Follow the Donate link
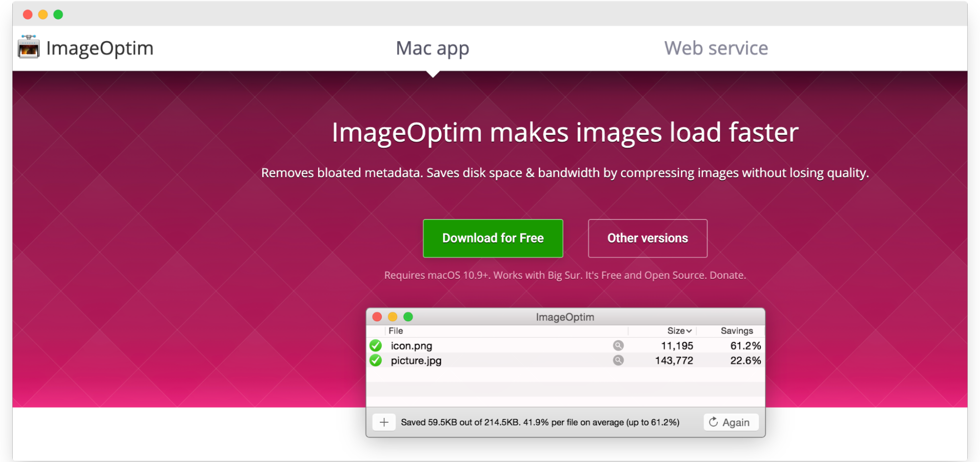Image resolution: width=980 pixels, height=462 pixels. pyautogui.click(x=727, y=275)
